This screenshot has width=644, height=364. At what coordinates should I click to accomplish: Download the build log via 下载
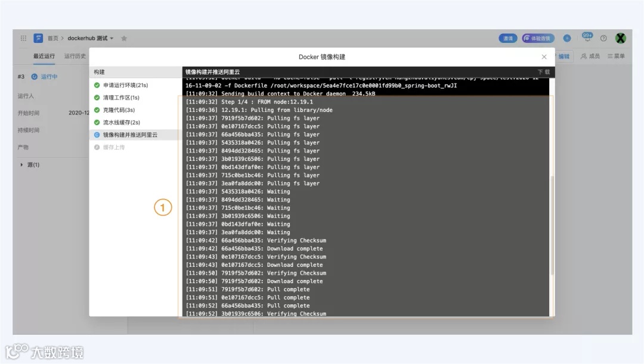click(544, 72)
